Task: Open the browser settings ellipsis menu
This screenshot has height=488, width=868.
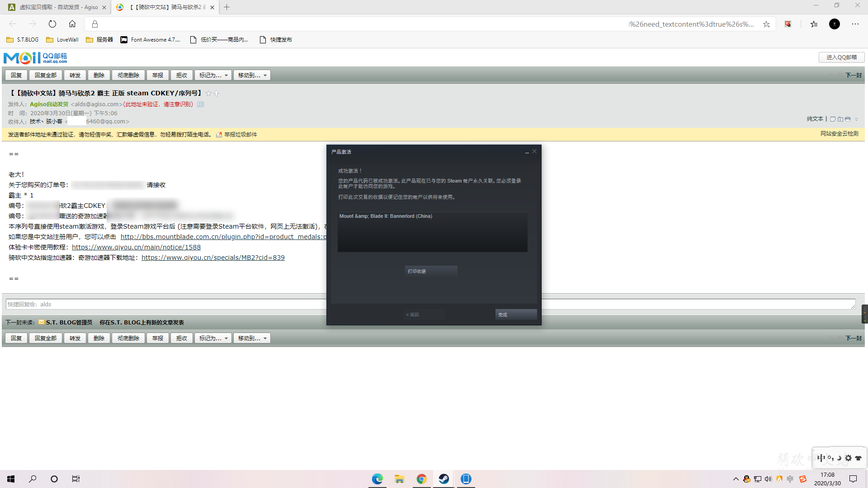Action: pyautogui.click(x=855, y=24)
